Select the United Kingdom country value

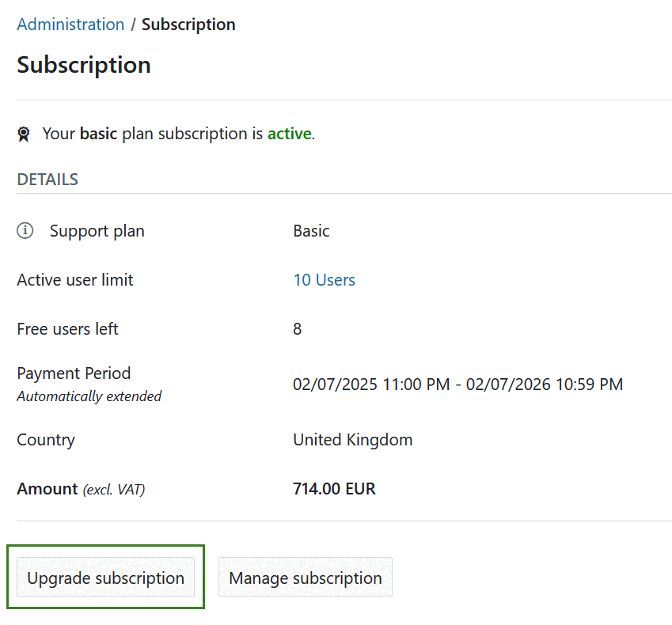coord(352,440)
